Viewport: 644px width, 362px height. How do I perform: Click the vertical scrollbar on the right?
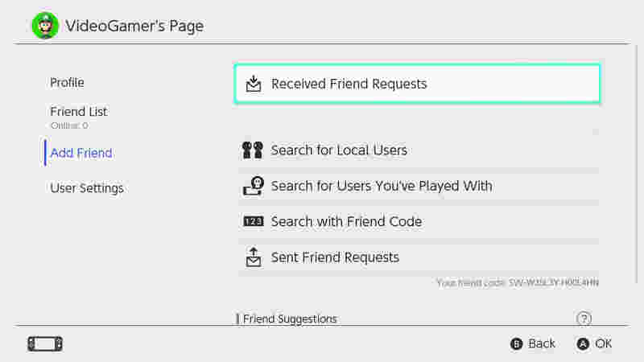tap(637, 164)
